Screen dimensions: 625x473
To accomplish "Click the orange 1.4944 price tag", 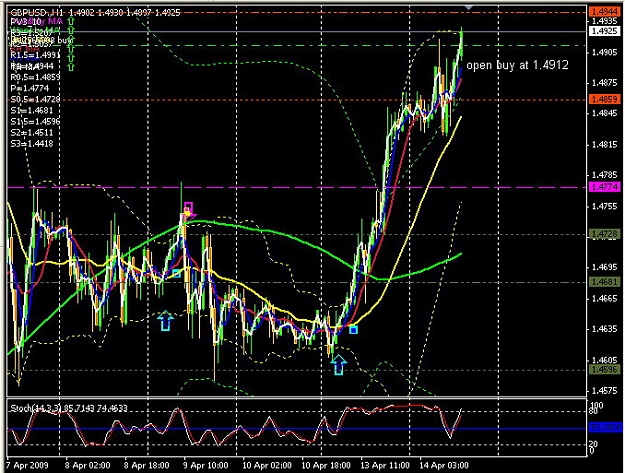I will click(605, 12).
